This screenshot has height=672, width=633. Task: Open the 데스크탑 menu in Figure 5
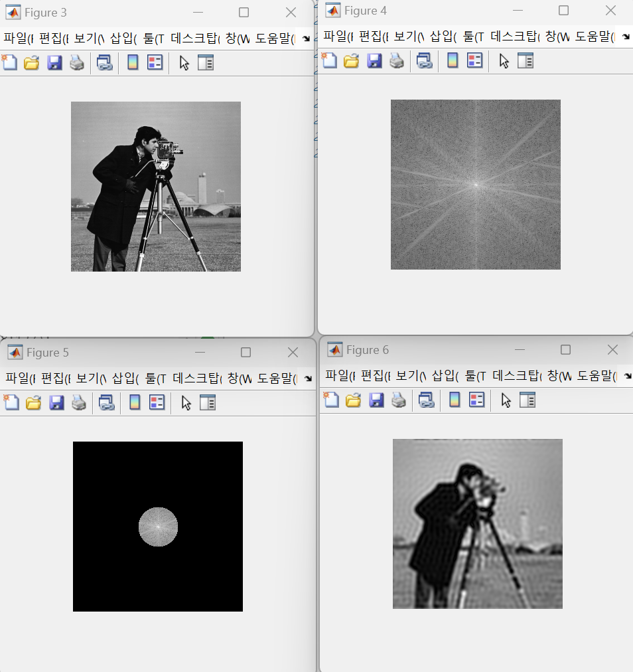[197, 378]
